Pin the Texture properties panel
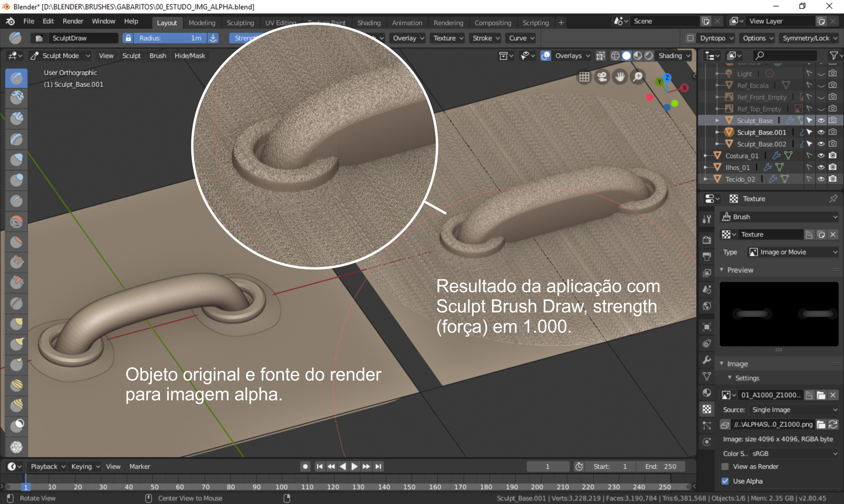 [833, 199]
